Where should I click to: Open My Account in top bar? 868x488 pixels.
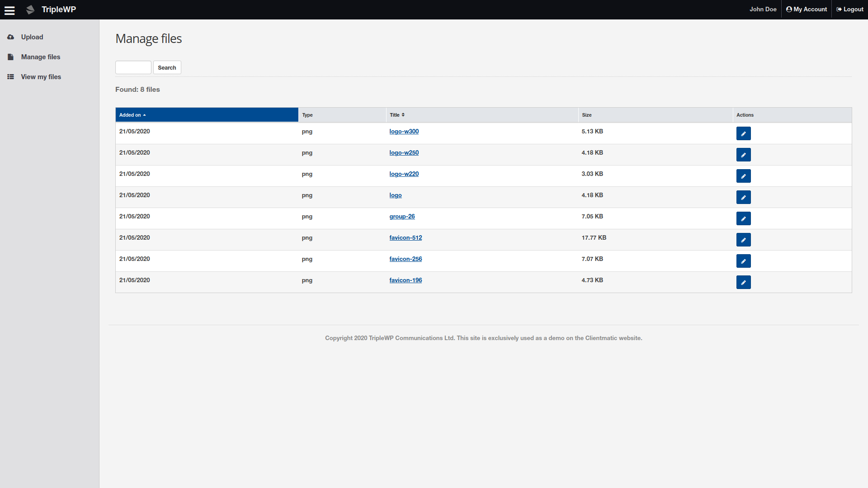(807, 9)
